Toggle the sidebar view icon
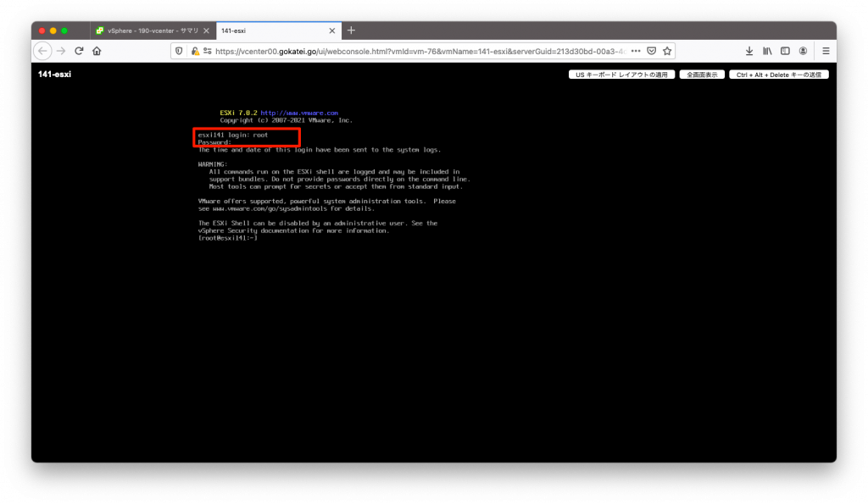 (787, 51)
